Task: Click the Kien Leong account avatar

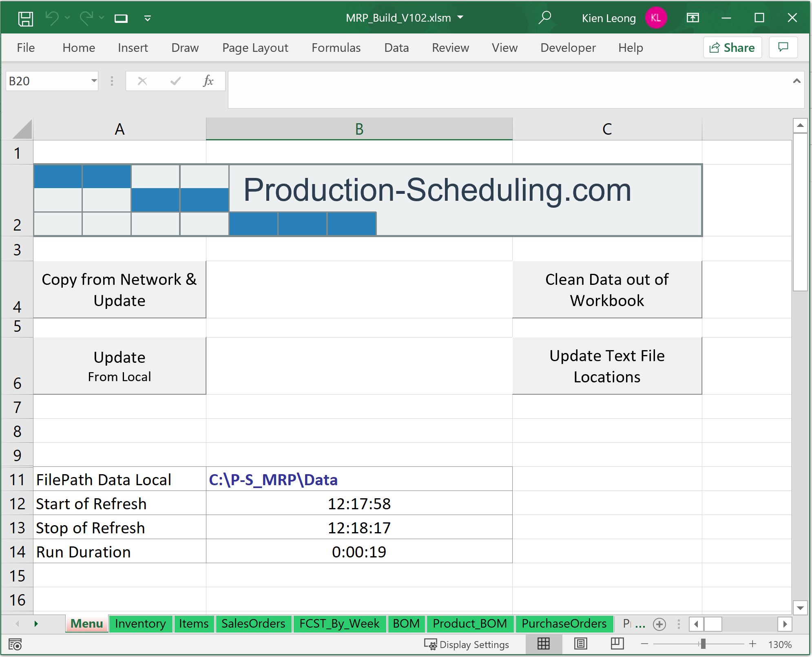Action: tap(656, 18)
